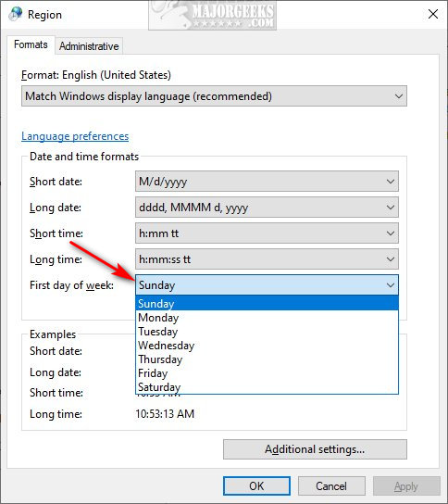Select Thursday in the dropdown list
This screenshot has width=448, height=504.
click(x=267, y=359)
